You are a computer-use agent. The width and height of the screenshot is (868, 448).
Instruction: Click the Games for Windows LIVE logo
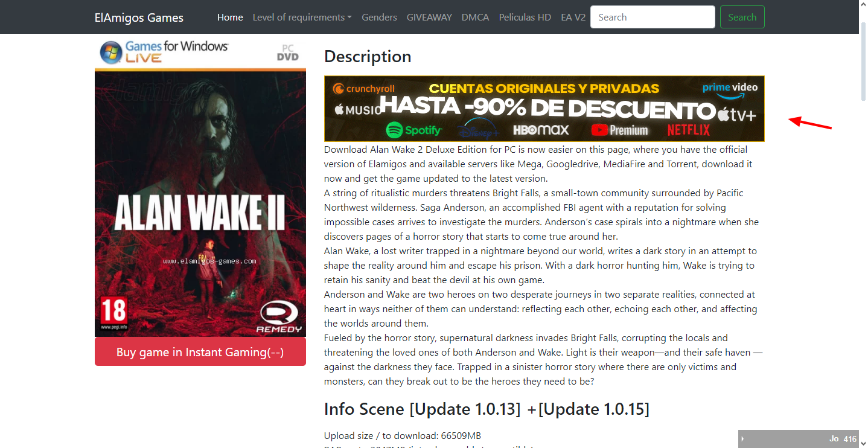point(164,53)
